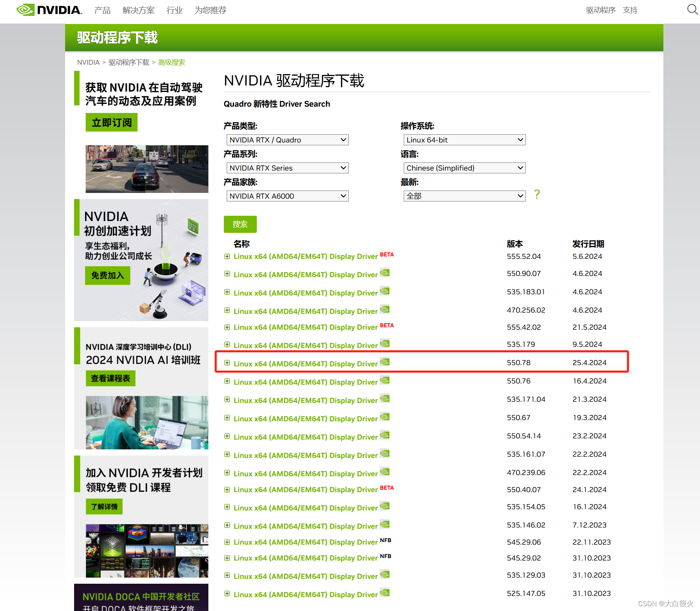The image size is (700, 611).
Task: Click the NVIDIA logo in header
Action: [x=49, y=10]
